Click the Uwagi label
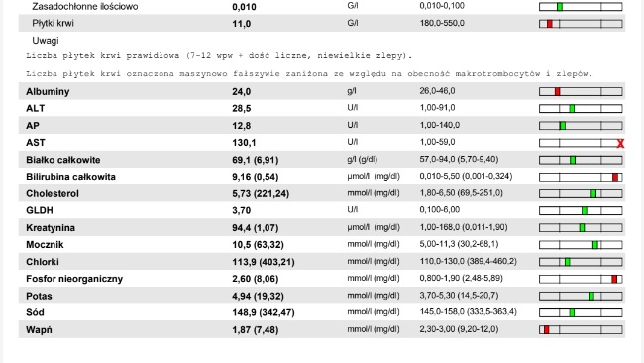The image size is (644, 363). click(46, 41)
